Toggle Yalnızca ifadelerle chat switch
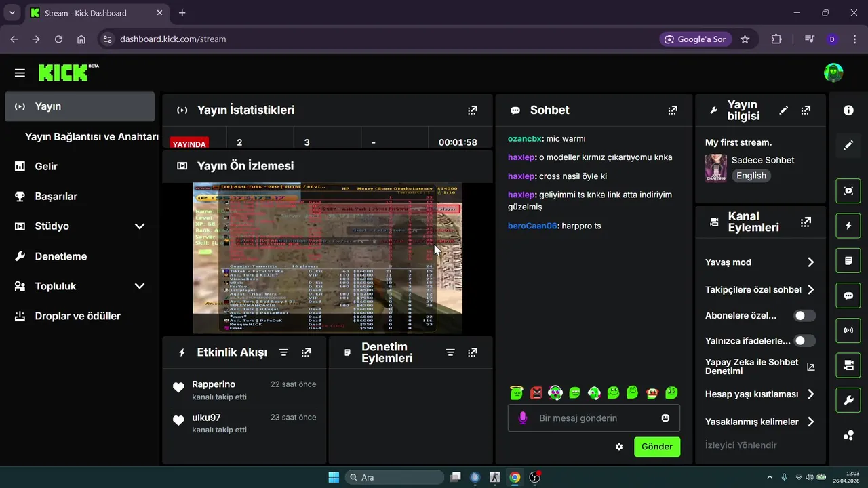Viewport: 868px width, 488px height. coord(805,341)
